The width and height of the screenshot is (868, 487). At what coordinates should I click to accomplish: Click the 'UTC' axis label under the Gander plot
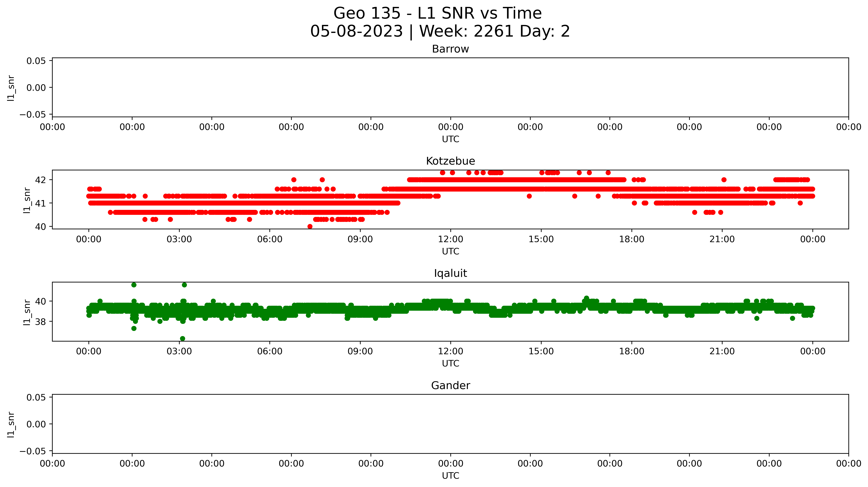[x=451, y=476]
